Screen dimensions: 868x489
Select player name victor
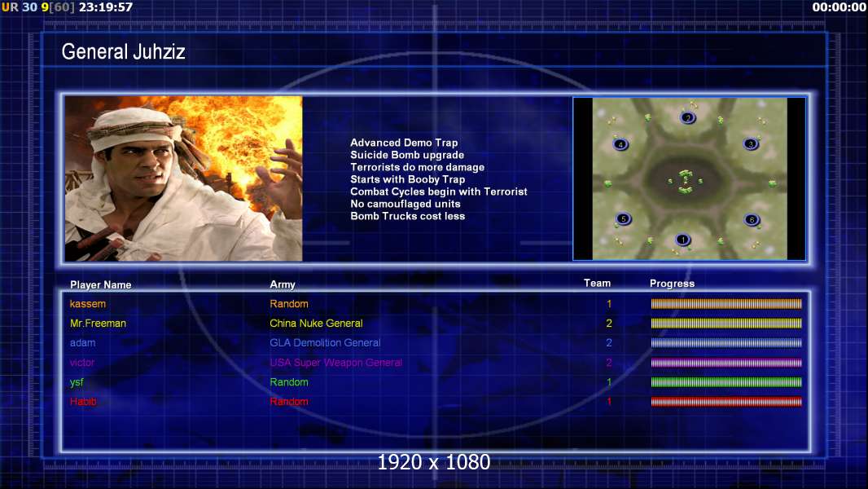pyautogui.click(x=82, y=363)
